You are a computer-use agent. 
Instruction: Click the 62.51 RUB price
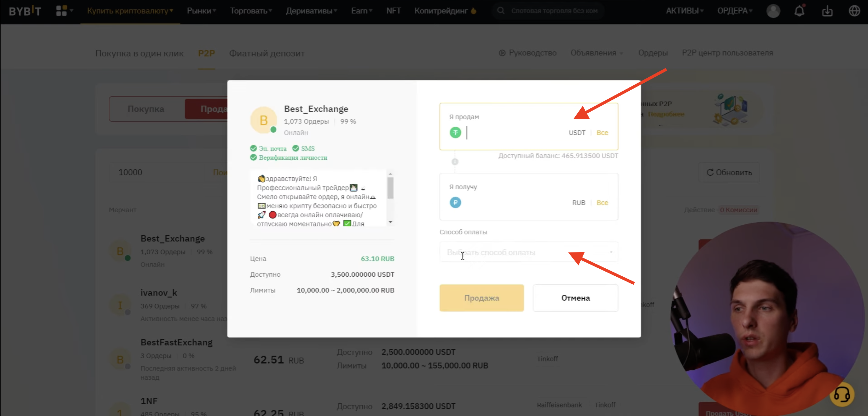pyautogui.click(x=278, y=360)
